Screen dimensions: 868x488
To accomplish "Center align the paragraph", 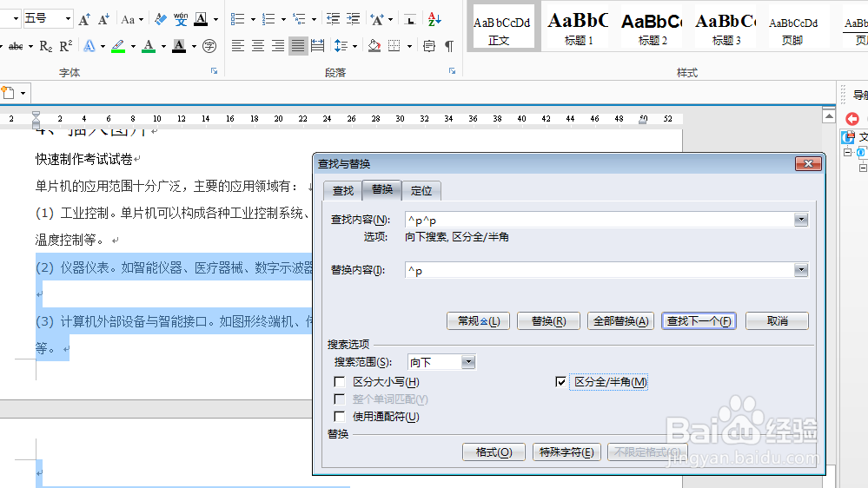I will [258, 46].
